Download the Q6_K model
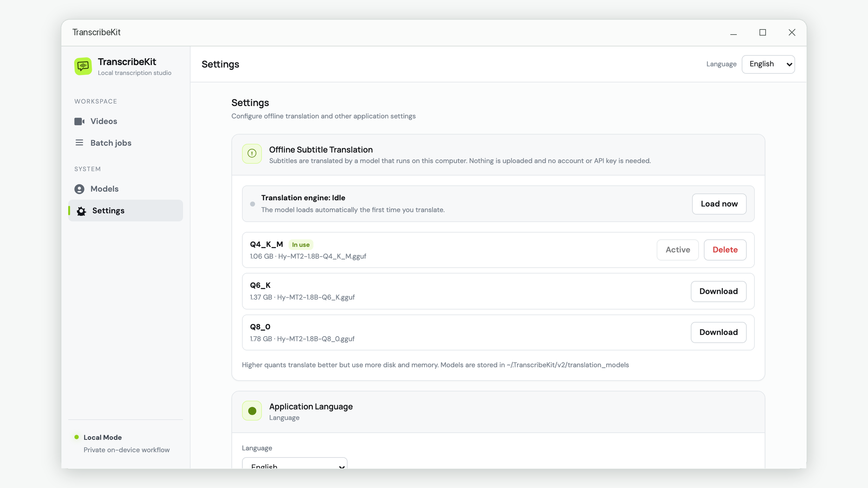 point(719,291)
